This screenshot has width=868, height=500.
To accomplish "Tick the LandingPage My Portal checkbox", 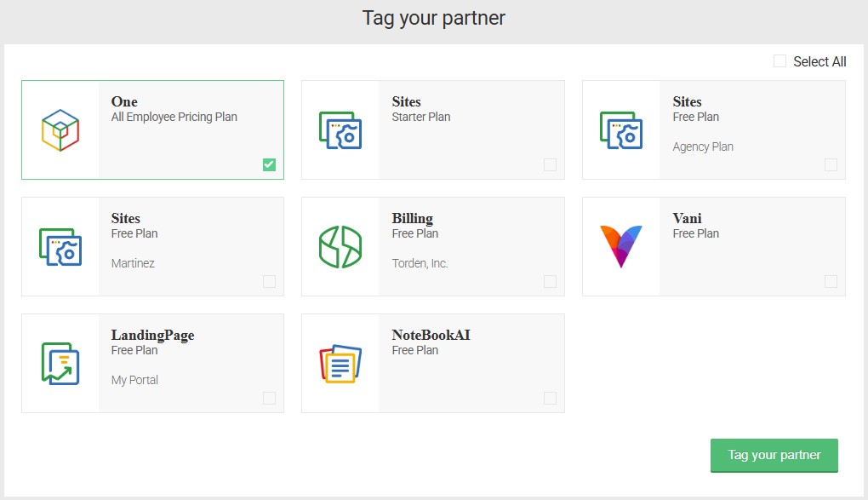I will (269, 398).
